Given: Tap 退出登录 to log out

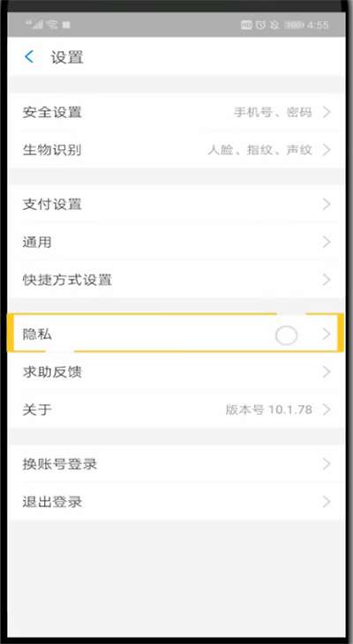Looking at the screenshot, I should pos(176,501).
